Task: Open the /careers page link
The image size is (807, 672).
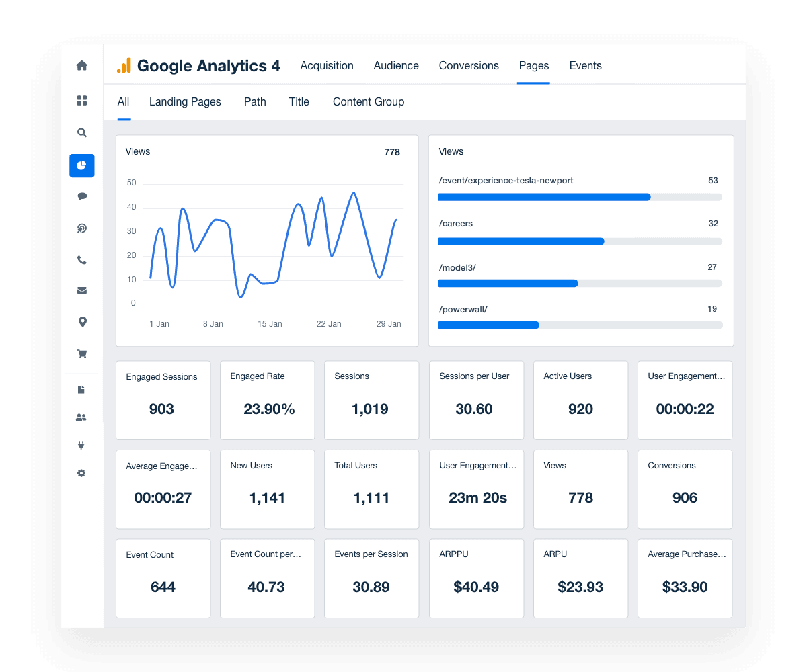Action: click(x=456, y=223)
